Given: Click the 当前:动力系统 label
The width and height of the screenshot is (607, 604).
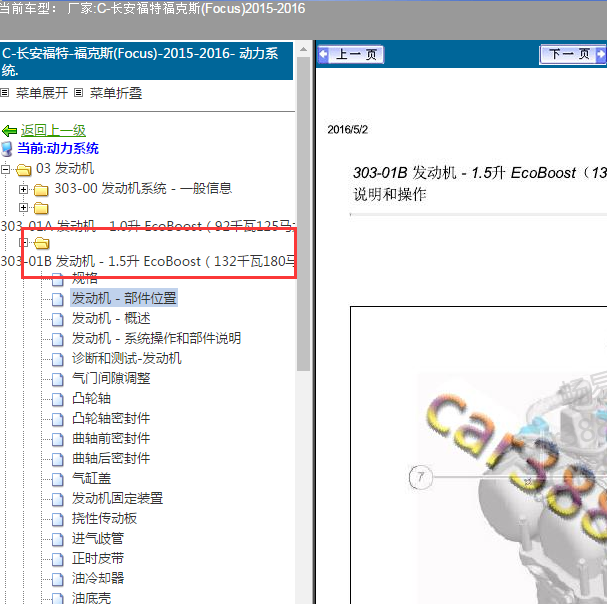Looking at the screenshot, I should pos(58,148).
